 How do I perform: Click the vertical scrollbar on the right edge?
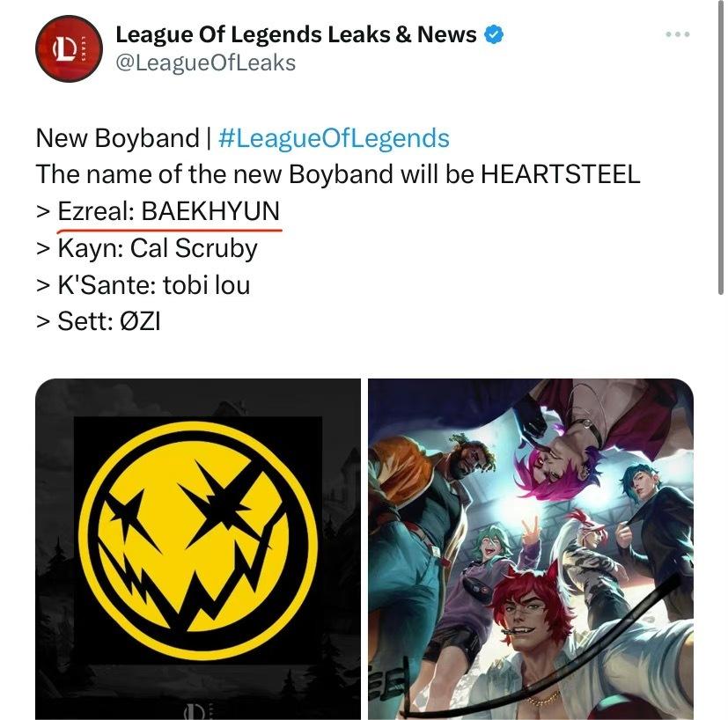point(721,147)
